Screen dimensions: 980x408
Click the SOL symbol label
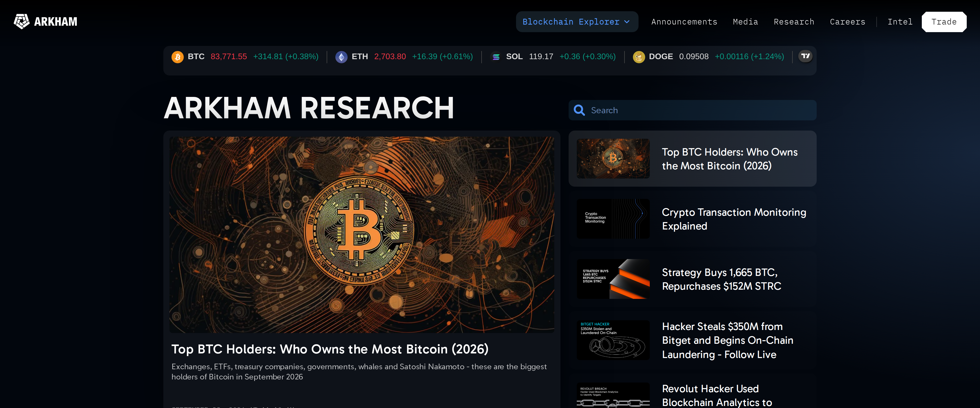[x=514, y=57]
